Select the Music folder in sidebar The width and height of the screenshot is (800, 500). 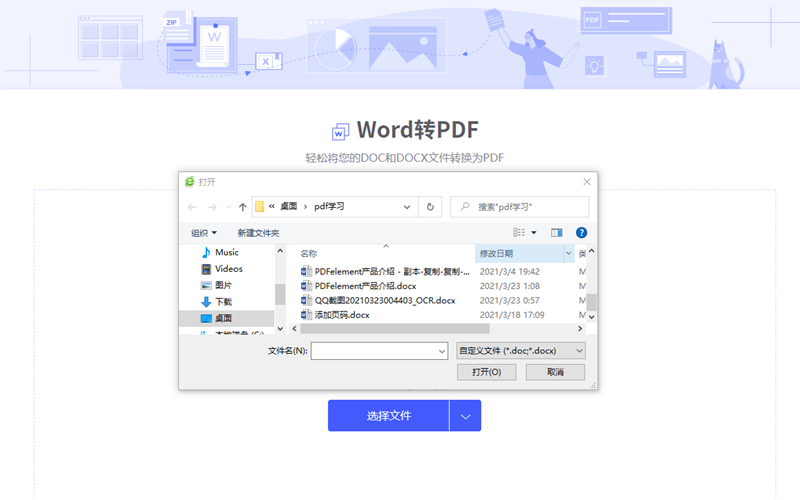226,253
